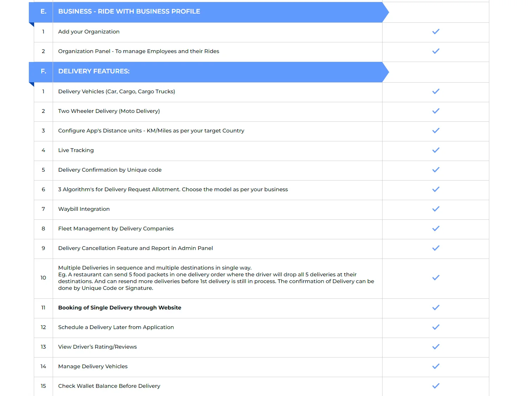Click checkmark for Manage Delivery Vehicles
The height and width of the screenshot is (396, 532).
[436, 366]
